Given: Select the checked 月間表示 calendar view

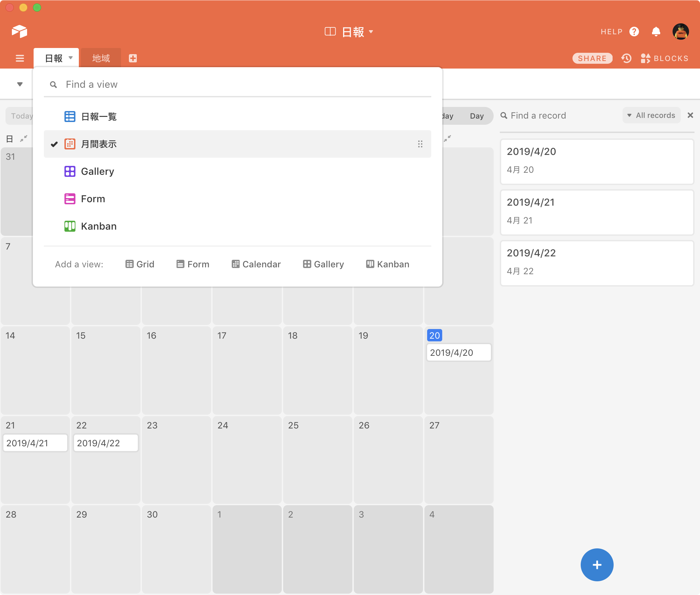Looking at the screenshot, I should click(x=99, y=144).
